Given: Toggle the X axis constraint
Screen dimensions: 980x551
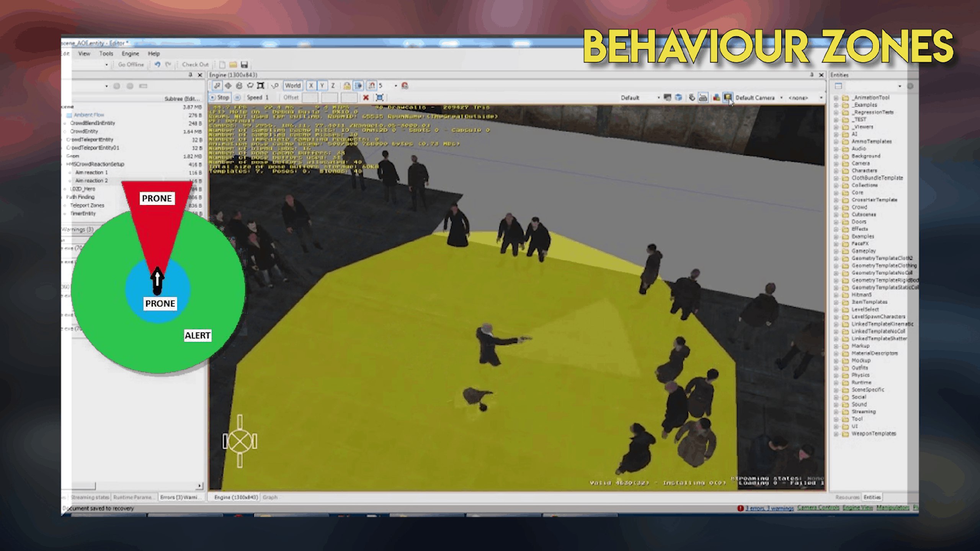Looking at the screenshot, I should point(311,86).
